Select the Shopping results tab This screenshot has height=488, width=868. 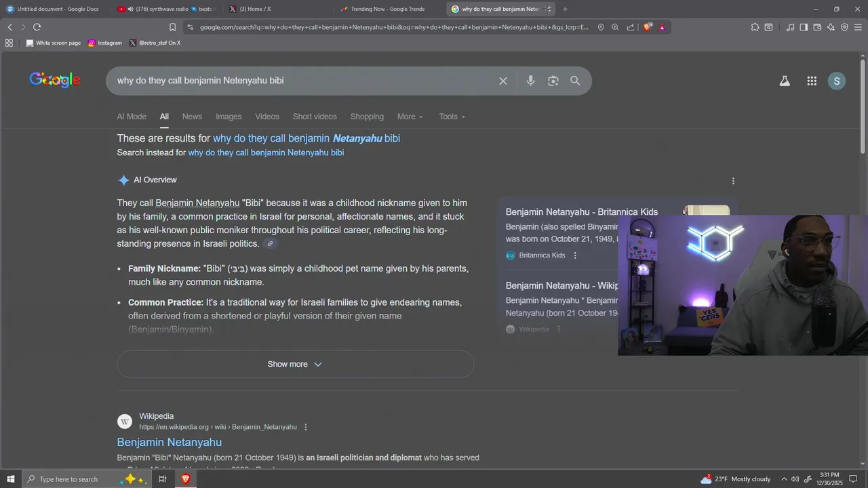coord(367,117)
